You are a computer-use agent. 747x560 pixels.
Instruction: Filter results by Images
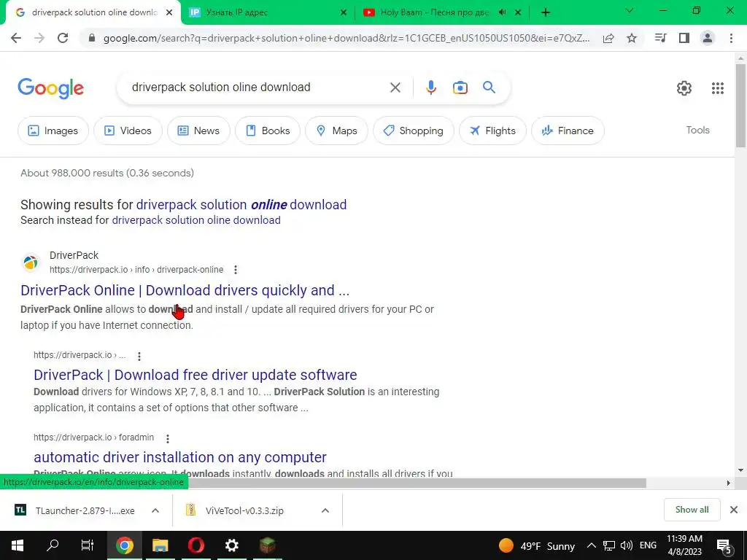[53, 131]
